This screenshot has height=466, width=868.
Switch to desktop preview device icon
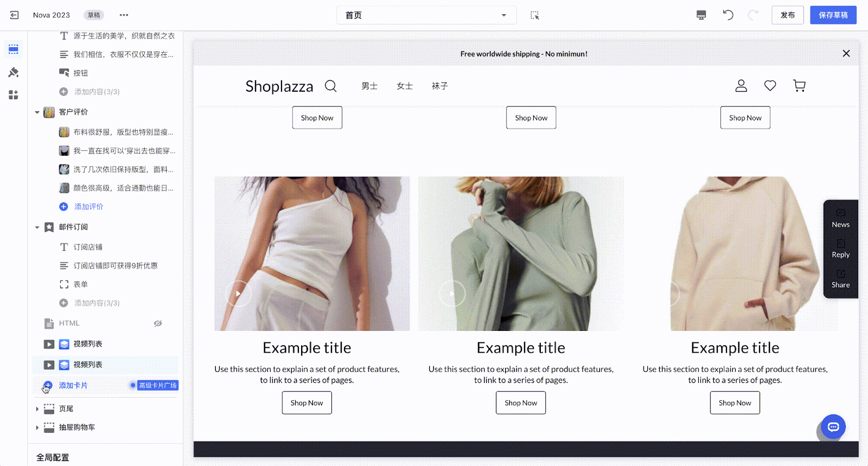[x=701, y=15]
